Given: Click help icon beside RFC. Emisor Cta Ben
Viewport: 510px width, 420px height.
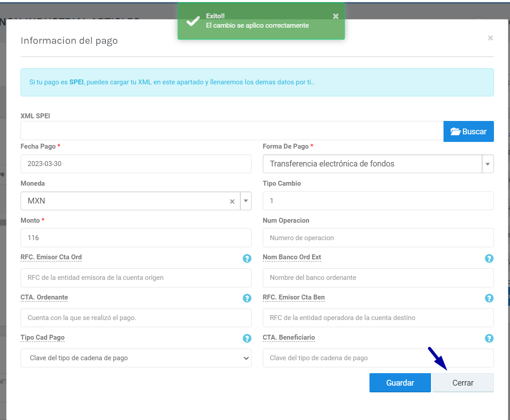Looking at the screenshot, I should 489,299.
